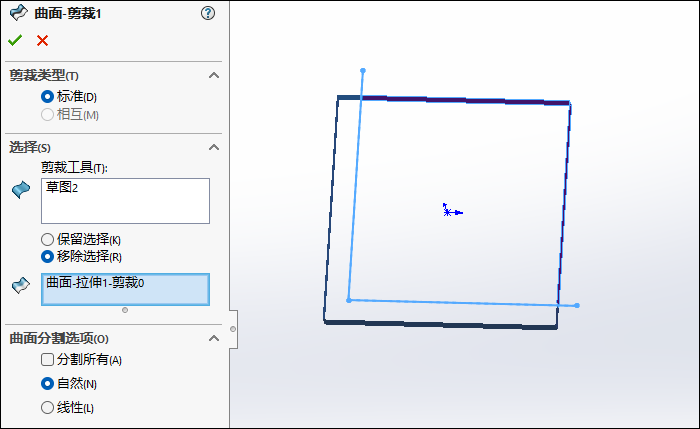Select 曲面-拉伸1-剪裁0 entry in list
This screenshot has width=700, height=429.
click(95, 283)
